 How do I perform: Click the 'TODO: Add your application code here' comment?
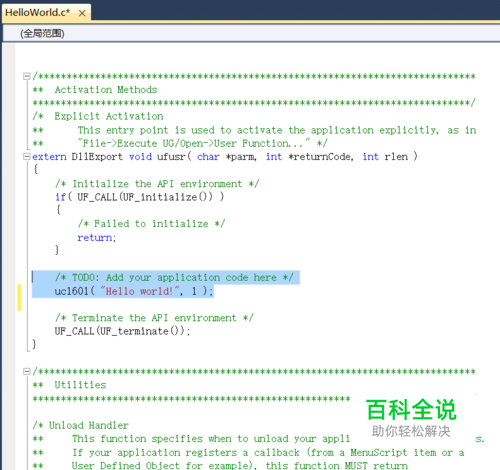coord(174,277)
